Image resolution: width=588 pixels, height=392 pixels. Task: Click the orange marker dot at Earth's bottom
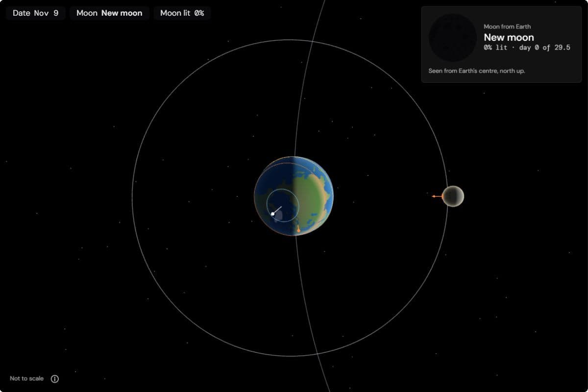(298, 230)
